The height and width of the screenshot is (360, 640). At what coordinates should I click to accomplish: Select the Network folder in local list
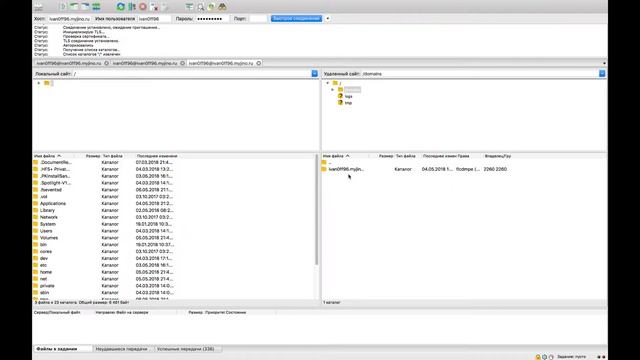pyautogui.click(x=49, y=217)
